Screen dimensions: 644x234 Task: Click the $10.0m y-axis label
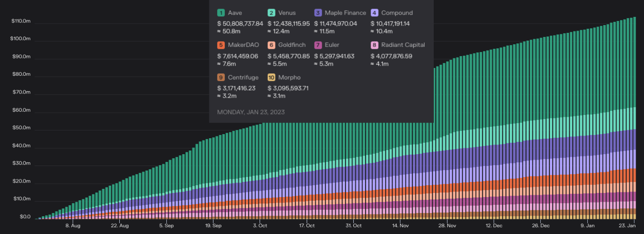[21, 199]
